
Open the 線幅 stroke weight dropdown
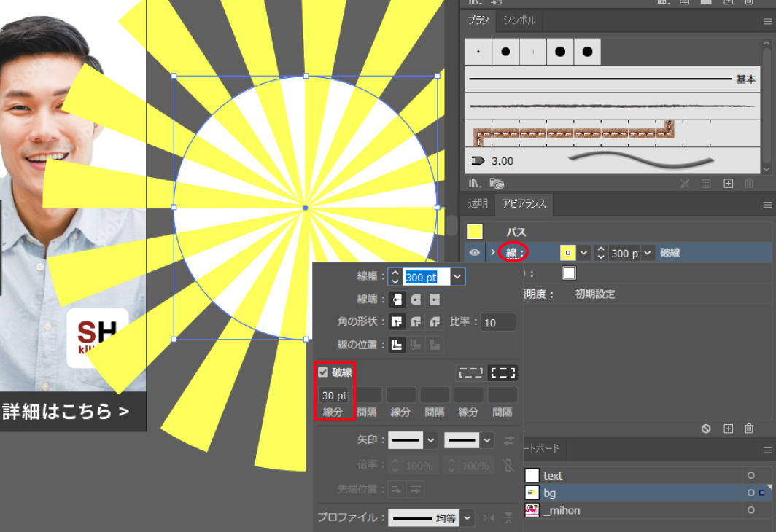point(457,277)
